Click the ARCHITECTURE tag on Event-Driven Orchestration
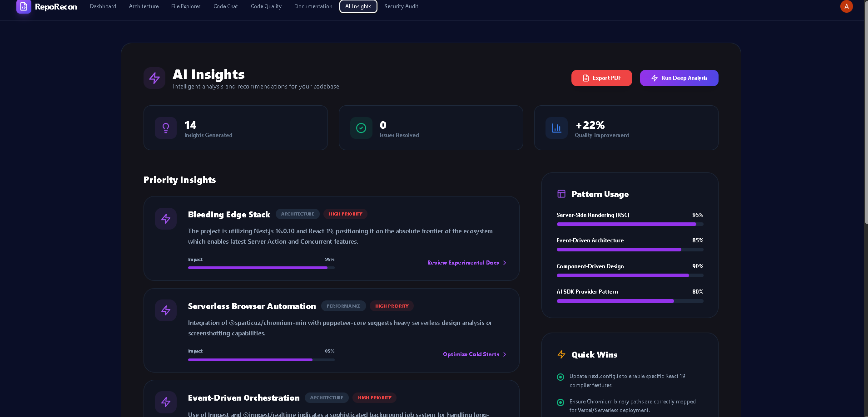The width and height of the screenshot is (868, 417). click(327, 398)
